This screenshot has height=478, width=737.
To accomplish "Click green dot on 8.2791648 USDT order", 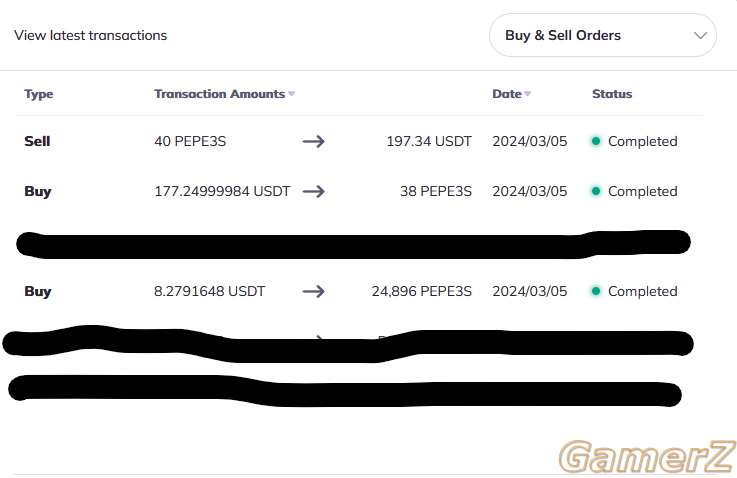I will pyautogui.click(x=596, y=291).
